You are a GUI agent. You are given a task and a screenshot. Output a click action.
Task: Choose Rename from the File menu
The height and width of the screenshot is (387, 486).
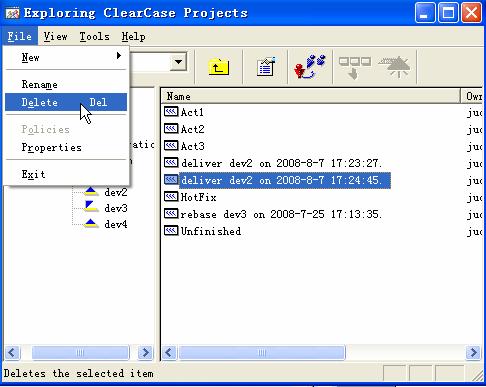(x=66, y=84)
